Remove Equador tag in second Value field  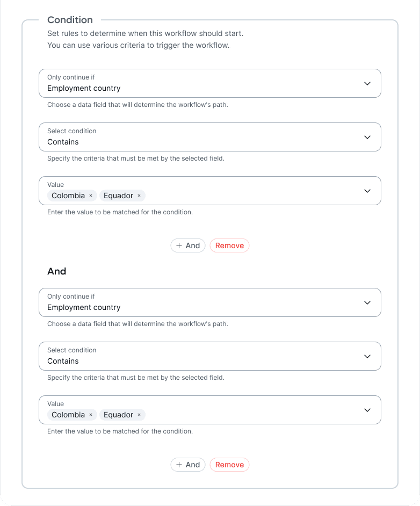tap(139, 415)
